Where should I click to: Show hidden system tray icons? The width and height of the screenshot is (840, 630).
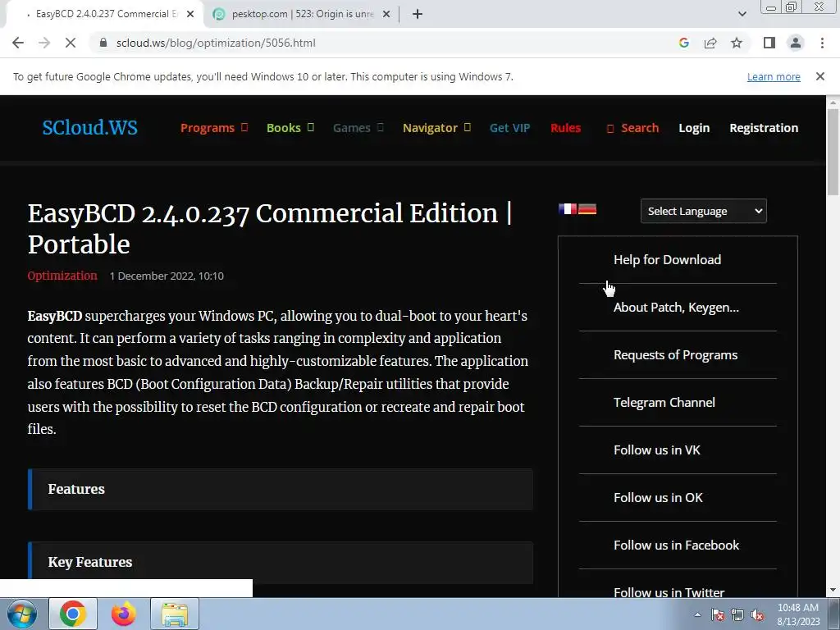[x=697, y=614]
